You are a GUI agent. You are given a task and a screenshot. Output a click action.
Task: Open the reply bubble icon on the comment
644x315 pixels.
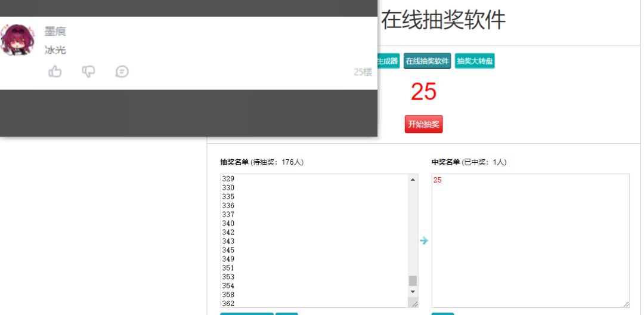pyautogui.click(x=122, y=72)
